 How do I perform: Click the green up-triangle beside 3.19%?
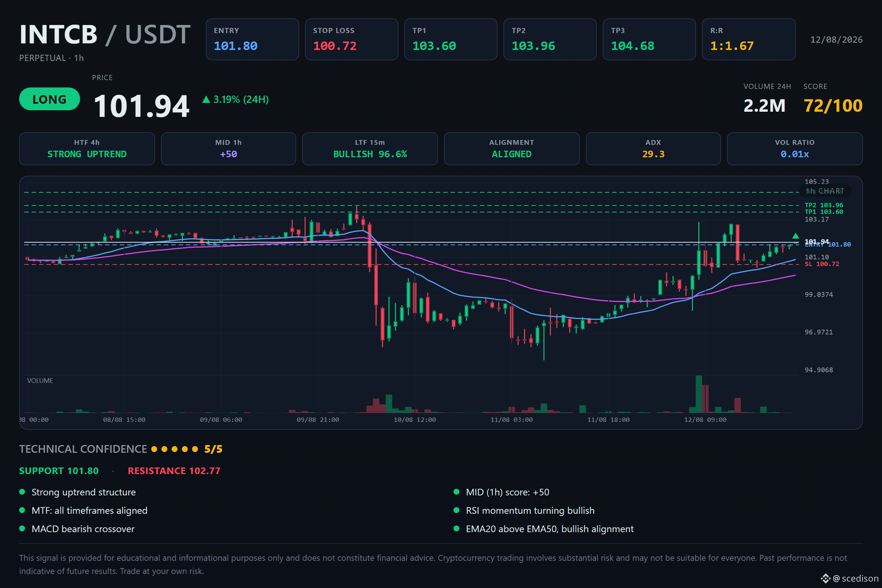[206, 99]
